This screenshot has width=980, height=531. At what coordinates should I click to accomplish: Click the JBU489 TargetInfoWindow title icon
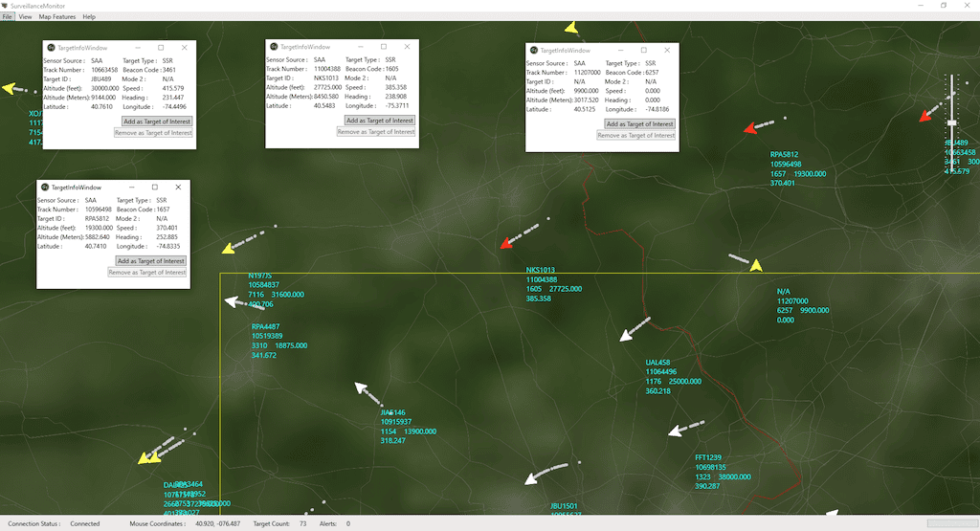coord(52,48)
